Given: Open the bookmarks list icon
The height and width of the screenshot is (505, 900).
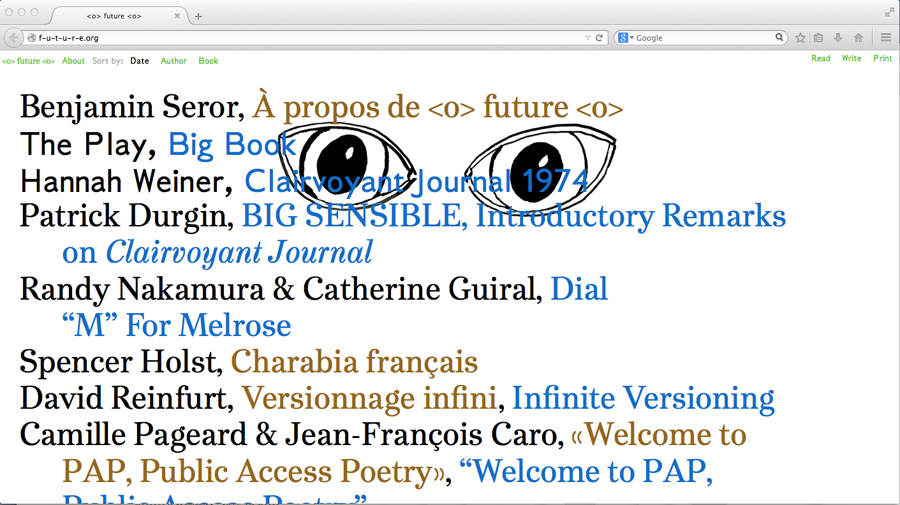Looking at the screenshot, I should pos(819,38).
